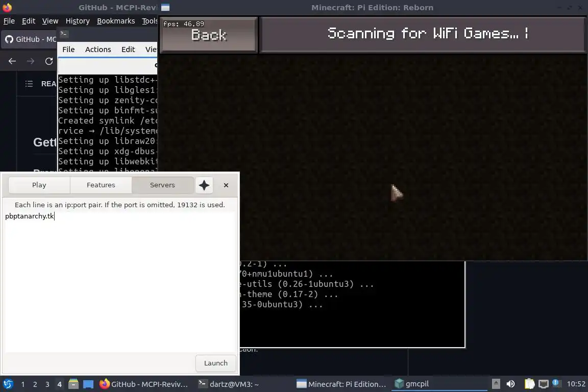Click the 'Scanning for WiFi Games' header
The width and height of the screenshot is (588, 392).
423,34
